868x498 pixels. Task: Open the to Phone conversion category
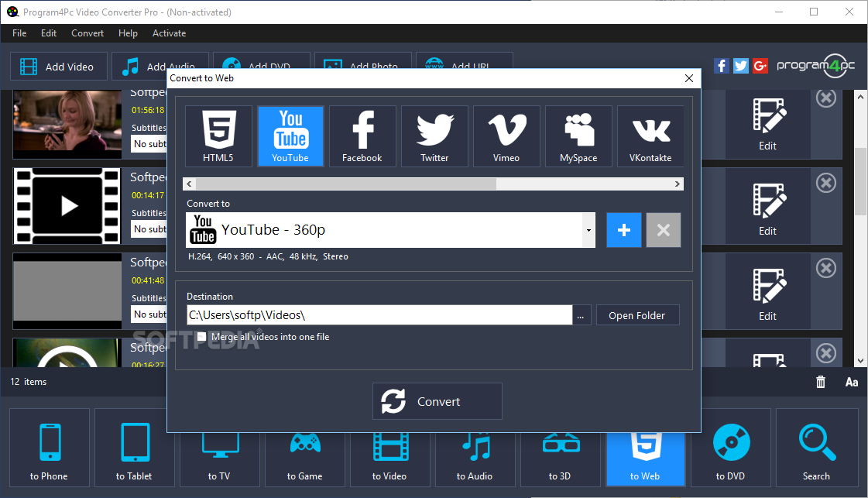pos(50,448)
